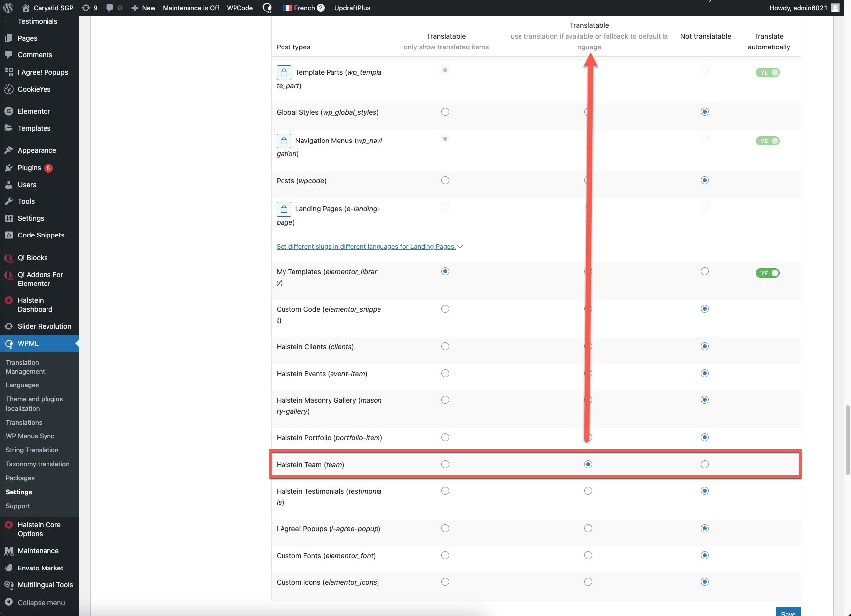Click the French flag language icon
851x616 pixels.
[x=287, y=8]
